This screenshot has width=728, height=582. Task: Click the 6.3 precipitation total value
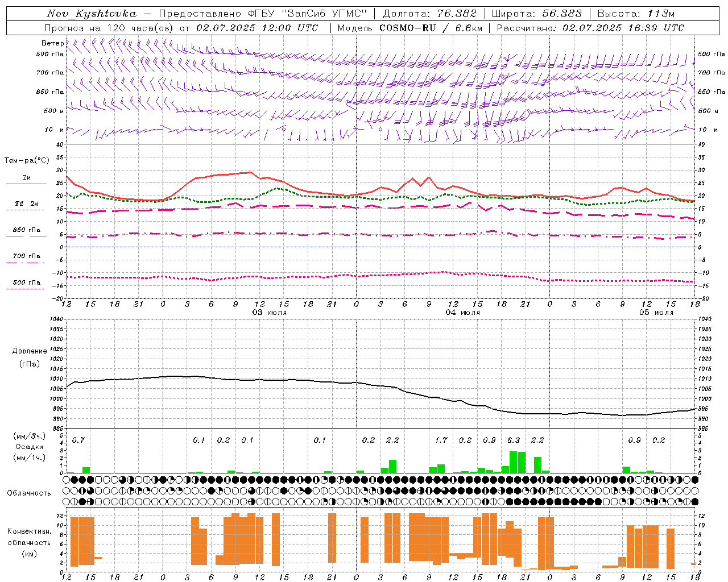[x=514, y=440]
